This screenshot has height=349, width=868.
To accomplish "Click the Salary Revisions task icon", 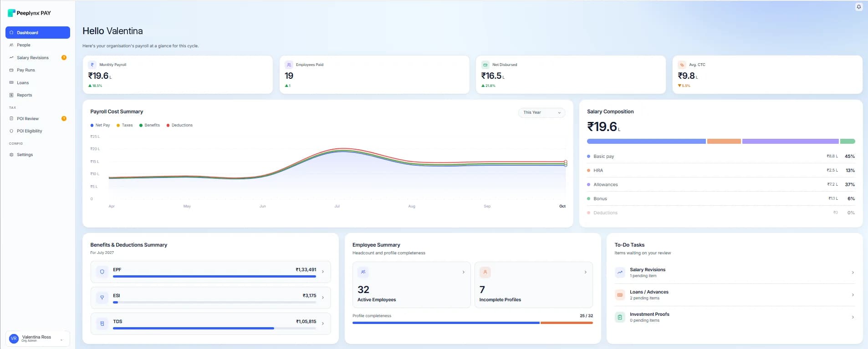I will tap(620, 273).
